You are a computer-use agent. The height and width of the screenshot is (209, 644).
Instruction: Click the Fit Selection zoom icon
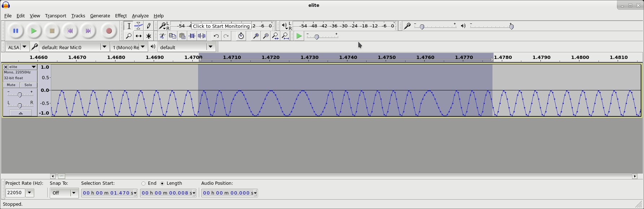point(275,36)
